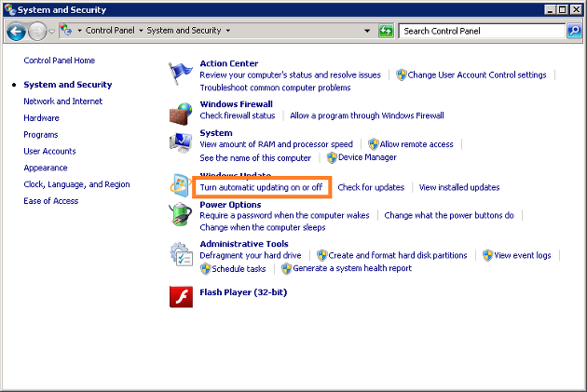This screenshot has height=392, width=587.
Task: Click shield icon beside Change User Account Control settings
Action: (x=402, y=75)
